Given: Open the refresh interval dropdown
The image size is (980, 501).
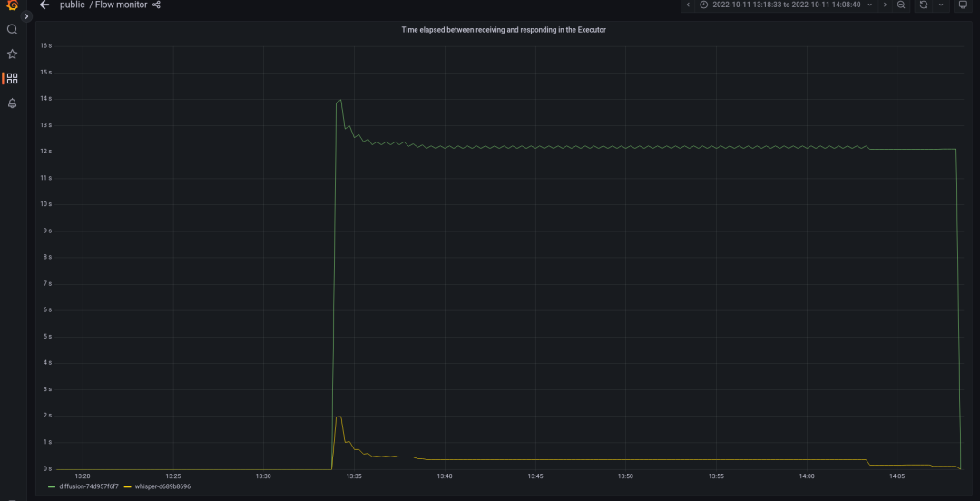Looking at the screenshot, I should (x=941, y=5).
